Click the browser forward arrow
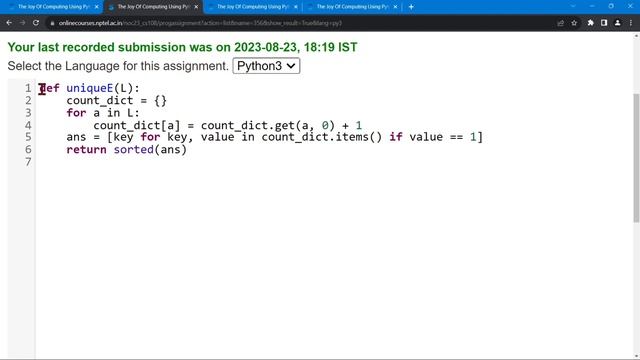640x360 pixels. tap(22, 23)
